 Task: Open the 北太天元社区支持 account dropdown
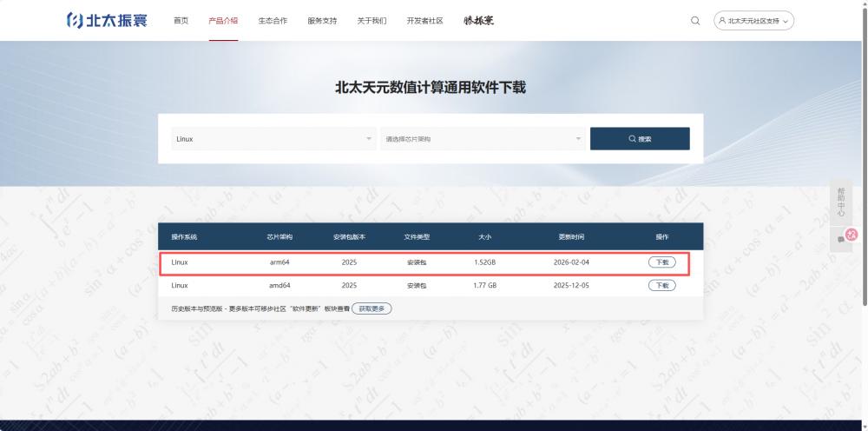tap(754, 21)
